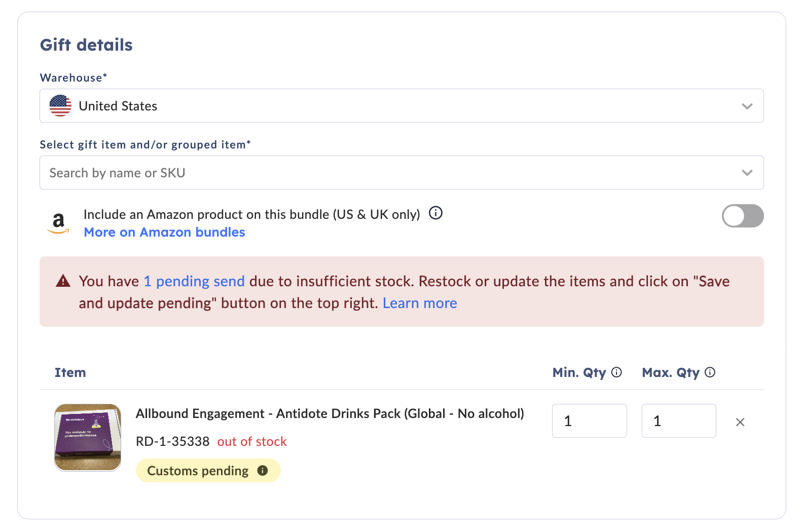801x532 pixels.
Task: Click the Max. Qty column header
Action: coord(671,372)
